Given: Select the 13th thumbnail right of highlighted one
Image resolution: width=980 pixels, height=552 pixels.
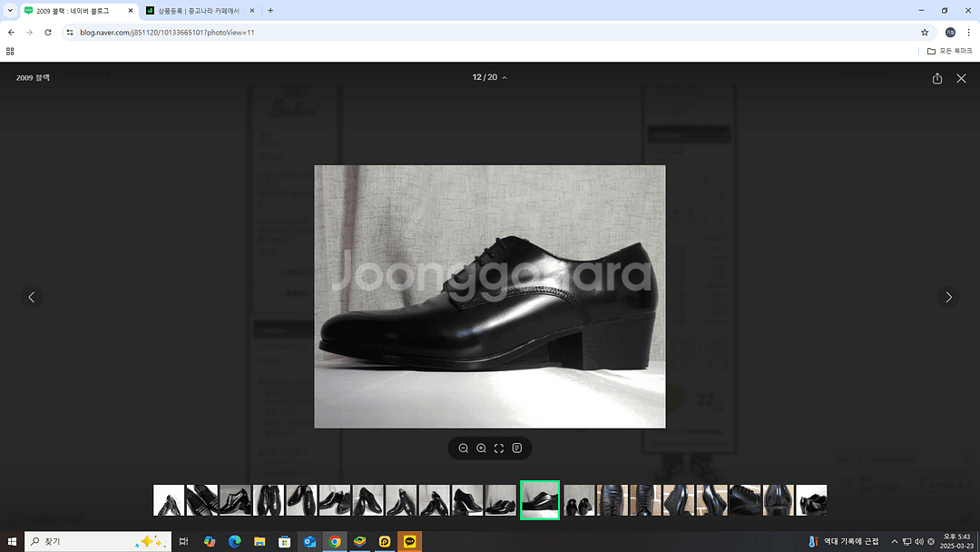Looking at the screenshot, I should [x=579, y=500].
